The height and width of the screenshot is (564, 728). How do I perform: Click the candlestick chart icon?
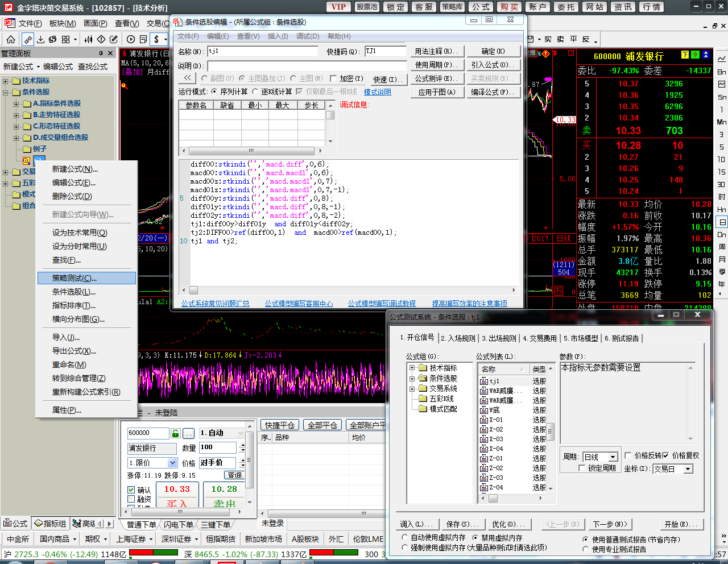89,39
